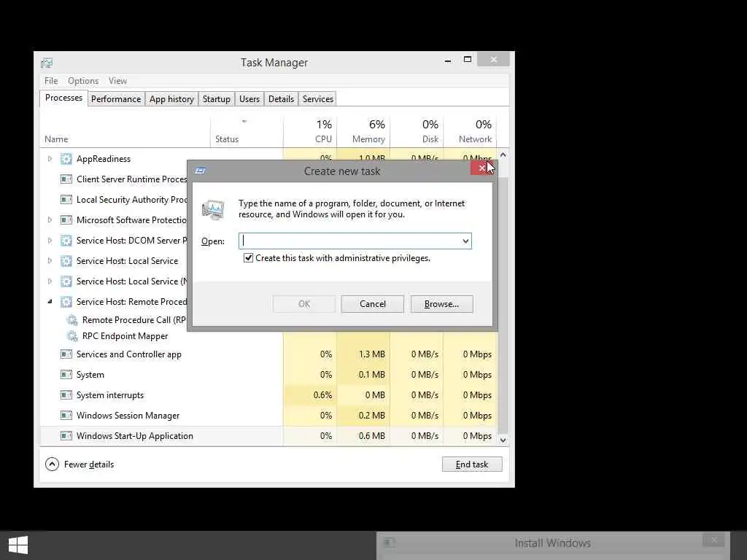Collapse Service Host: Remote Procedure group
This screenshot has width=747, height=560.
tap(50, 302)
